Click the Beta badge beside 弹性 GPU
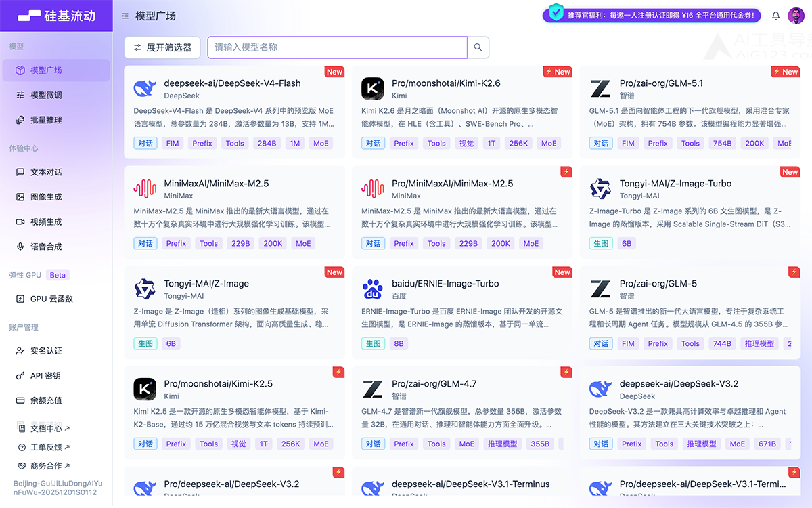The width and height of the screenshot is (812, 508). click(x=58, y=275)
